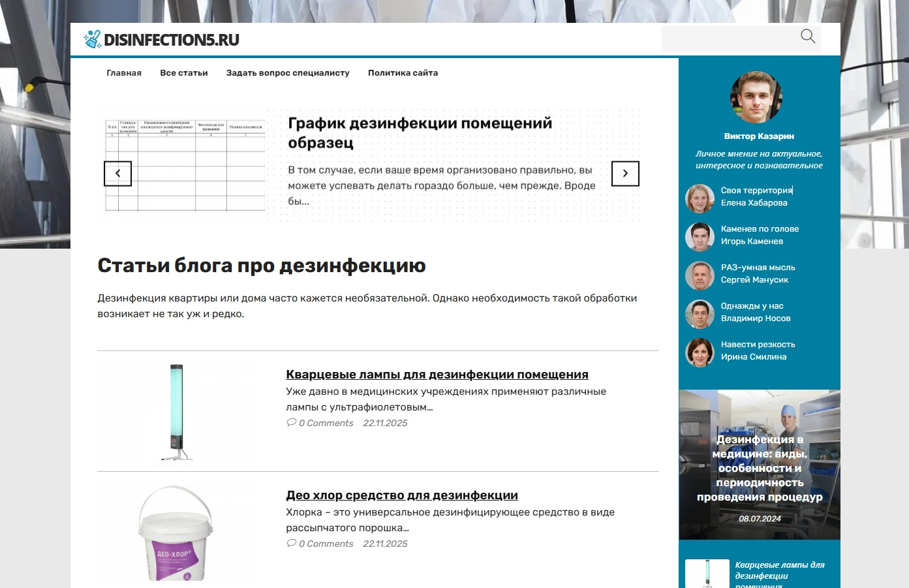Open sidebar Кварцевые лампы для дезинфекции link
909x588 pixels.
780,575
